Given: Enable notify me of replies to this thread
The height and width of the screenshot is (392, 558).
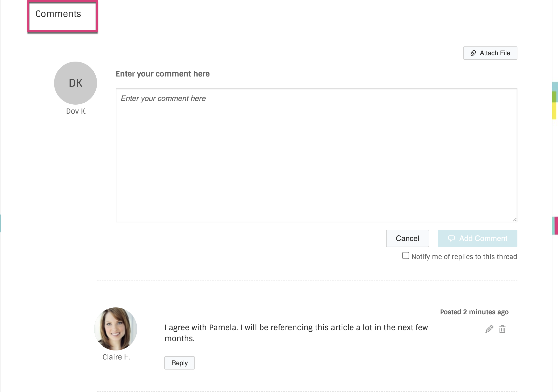Looking at the screenshot, I should click(x=405, y=256).
